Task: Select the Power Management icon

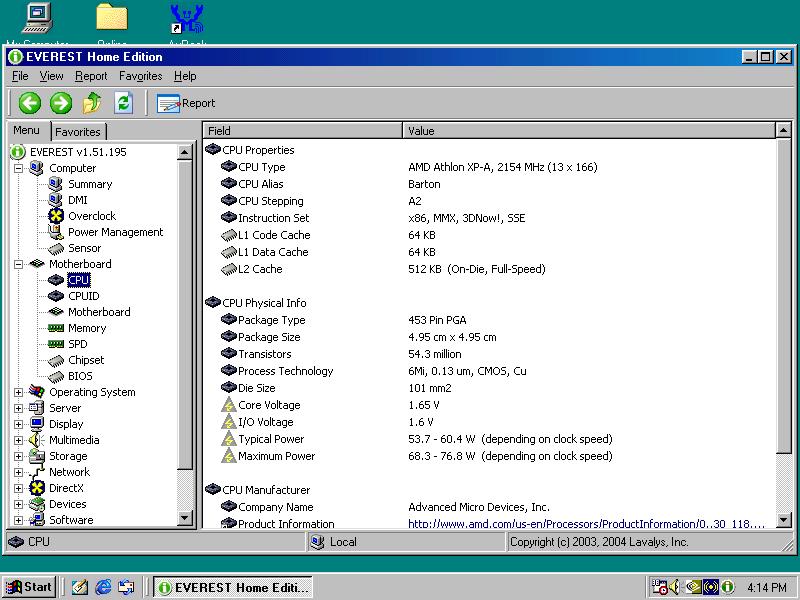Action: tap(55, 232)
